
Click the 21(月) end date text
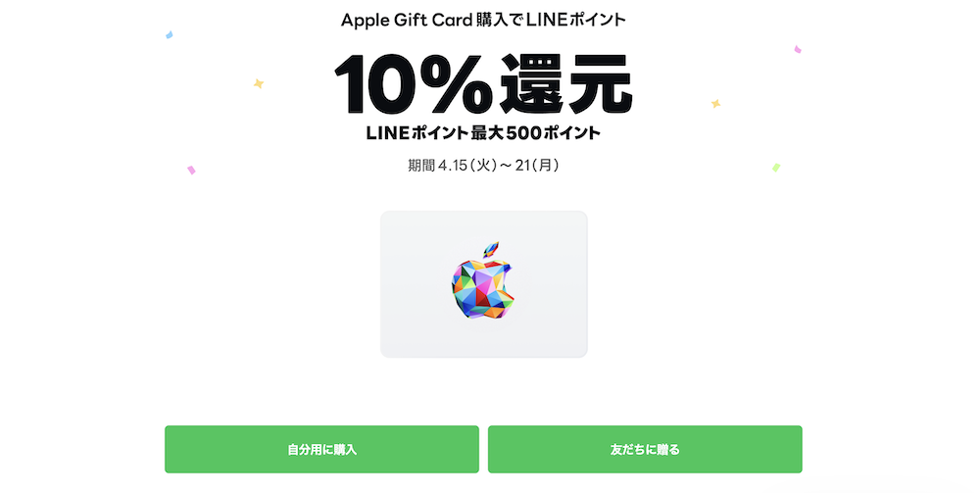(537, 166)
